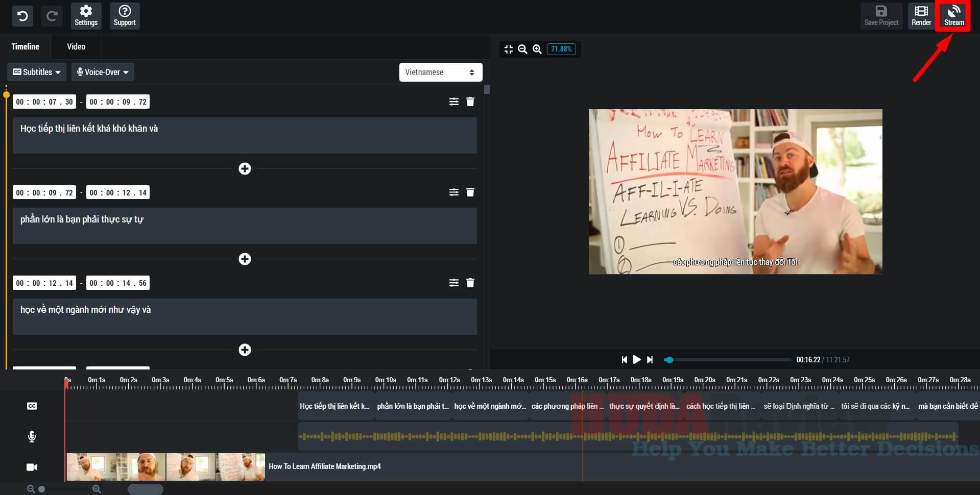Click the 0m:10s mark on the timeline ruler
The image size is (980, 495).
click(x=386, y=380)
